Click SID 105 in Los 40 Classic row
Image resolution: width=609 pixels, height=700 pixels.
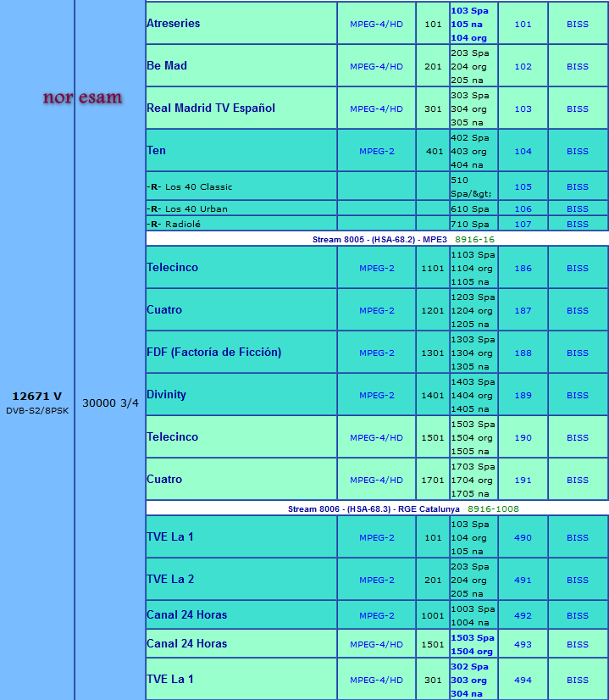(x=523, y=187)
